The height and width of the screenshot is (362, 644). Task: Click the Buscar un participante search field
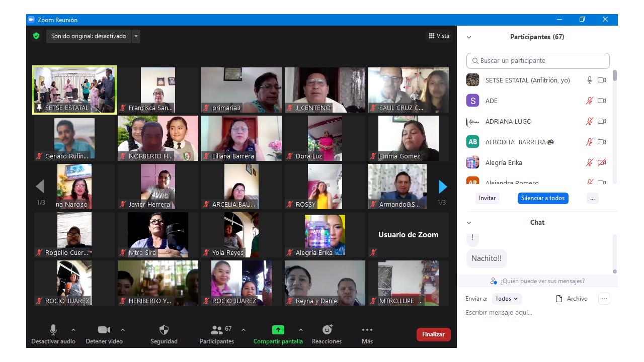(538, 61)
